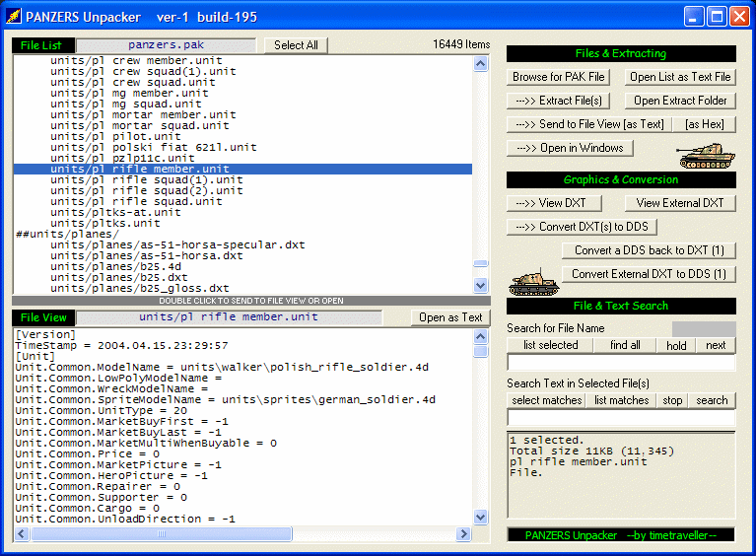Click the PANZERS Unpacker timetraveller credit
Screen dimensions: 756x556
pos(621,535)
